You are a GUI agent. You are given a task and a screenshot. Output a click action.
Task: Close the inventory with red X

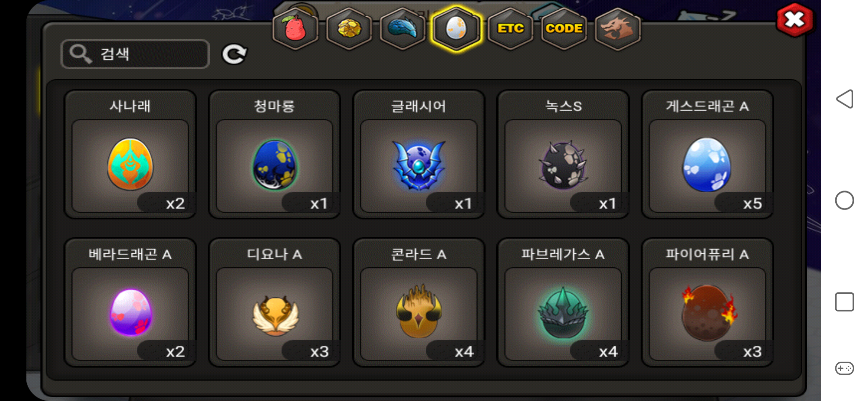(x=795, y=20)
